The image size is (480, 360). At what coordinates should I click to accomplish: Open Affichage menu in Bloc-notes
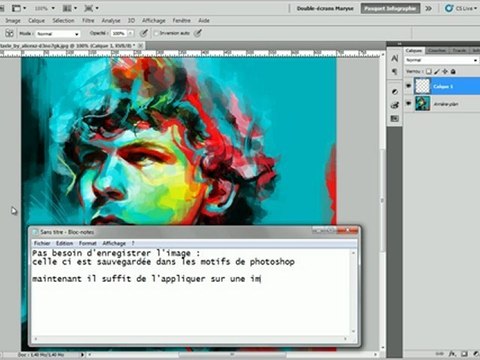click(x=114, y=243)
